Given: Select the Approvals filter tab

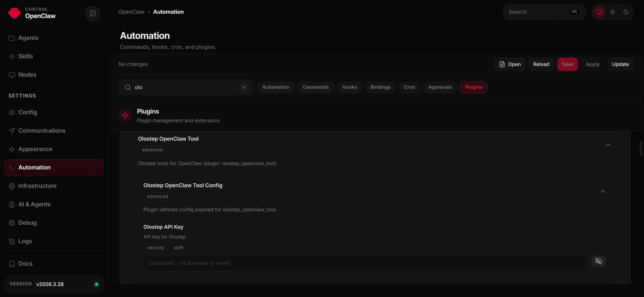Looking at the screenshot, I should point(440,87).
